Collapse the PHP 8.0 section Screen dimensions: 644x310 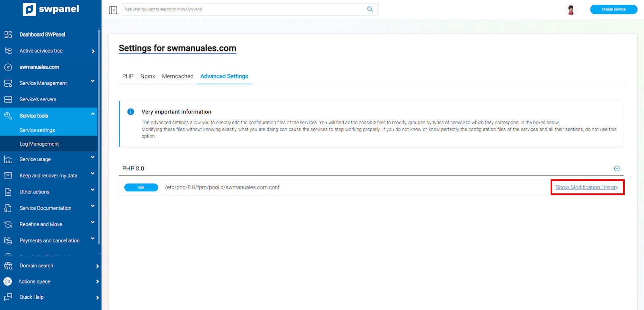[617, 168]
